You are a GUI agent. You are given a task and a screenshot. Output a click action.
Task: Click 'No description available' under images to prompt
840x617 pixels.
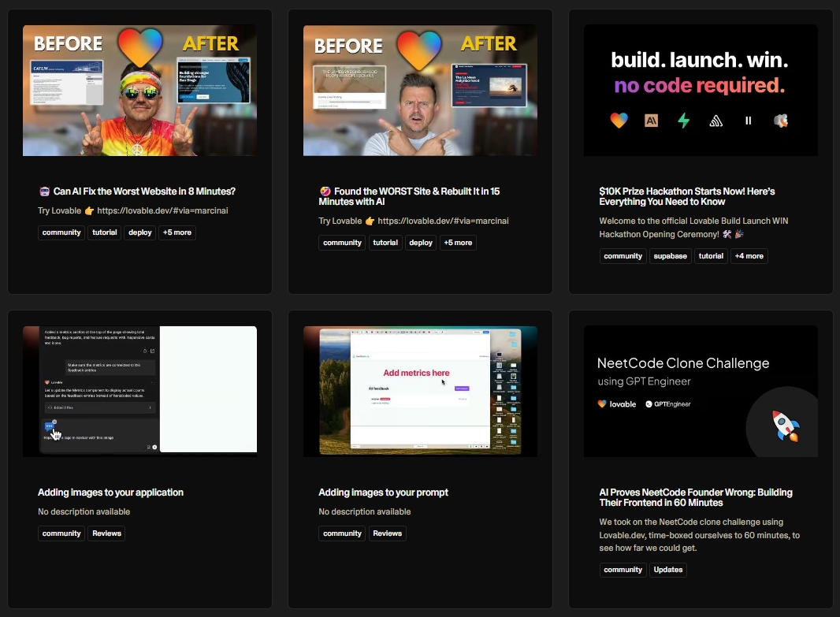pyautogui.click(x=365, y=511)
